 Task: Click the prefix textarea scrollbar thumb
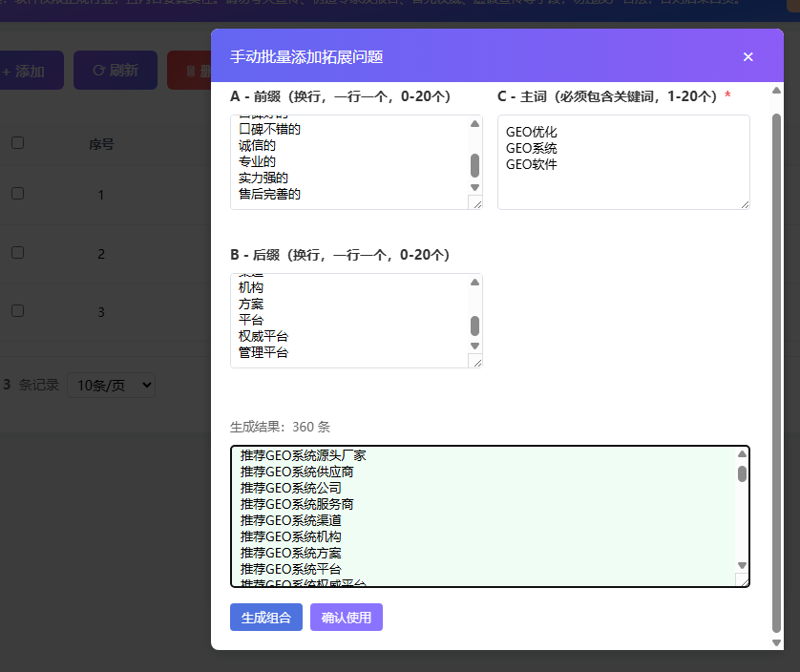[475, 165]
